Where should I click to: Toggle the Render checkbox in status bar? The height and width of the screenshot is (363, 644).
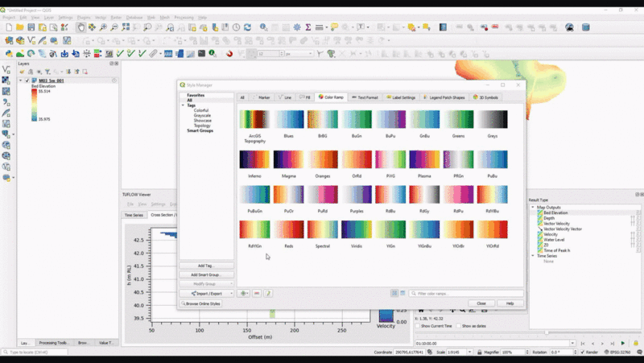point(582,353)
